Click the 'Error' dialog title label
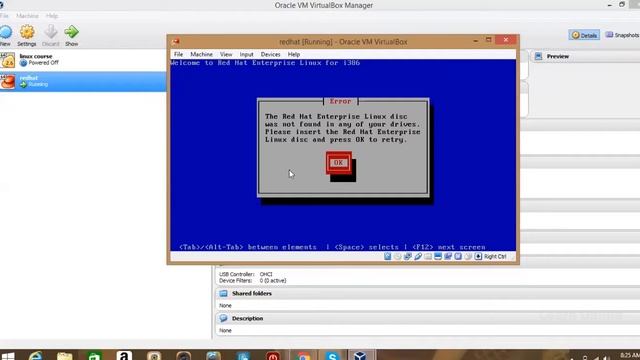This screenshot has height=360, width=640. click(x=340, y=101)
